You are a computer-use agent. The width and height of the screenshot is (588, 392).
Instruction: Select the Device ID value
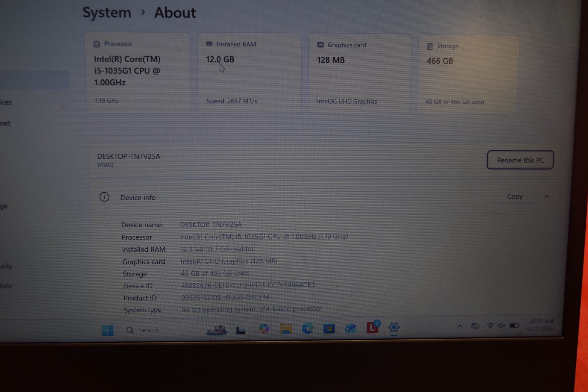[248, 285]
